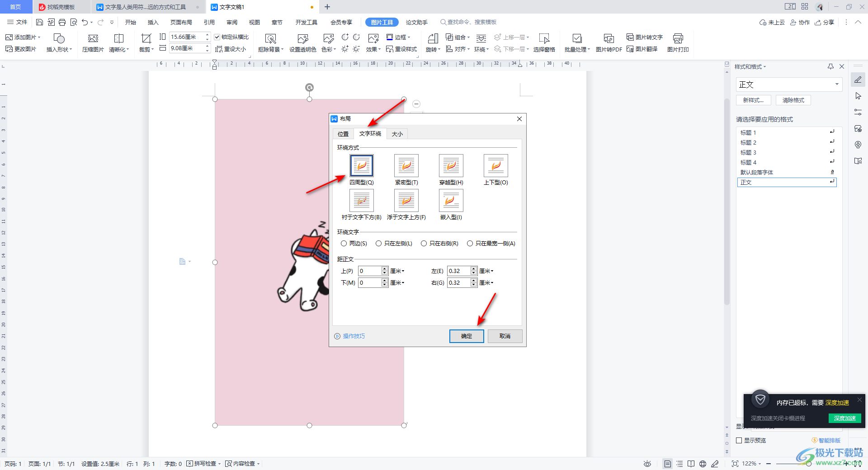This screenshot has width=868, height=470.
Task: Click the 清除格式 button
Action: click(793, 100)
